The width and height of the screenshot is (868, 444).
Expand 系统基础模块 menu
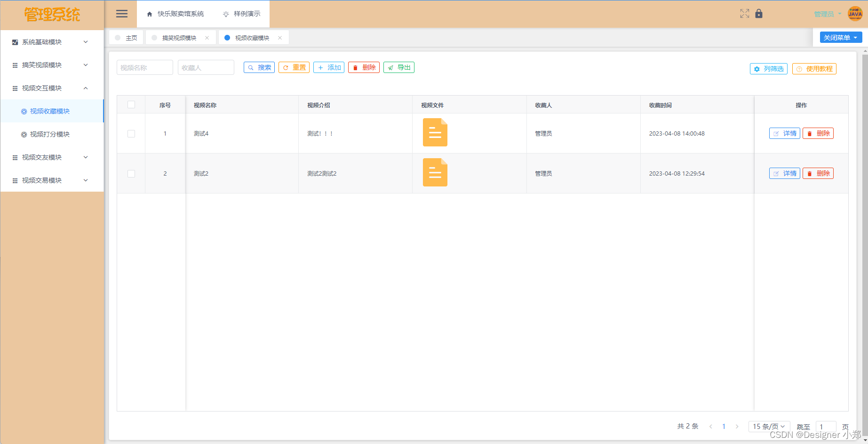(x=52, y=42)
